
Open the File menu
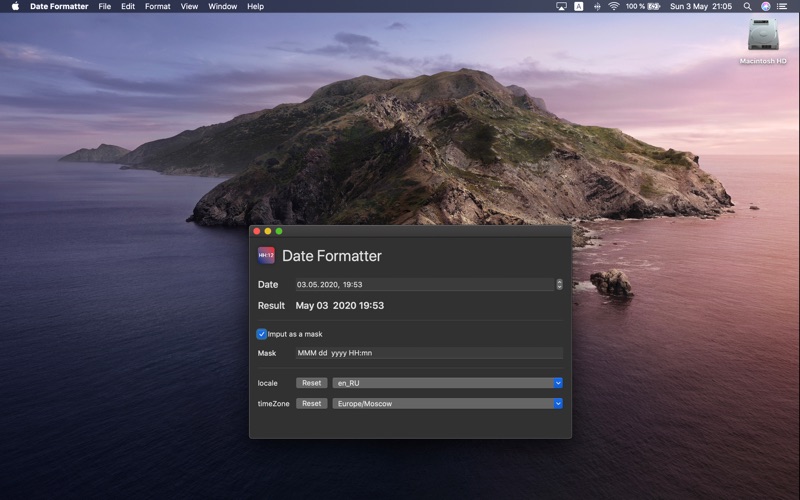point(105,6)
